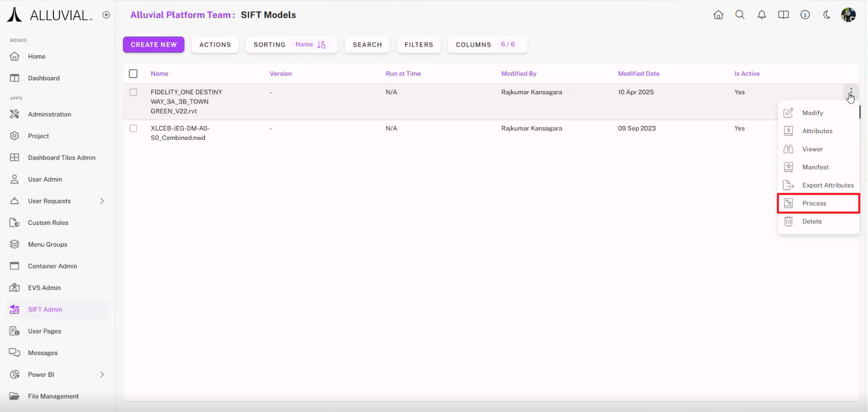The width and height of the screenshot is (868, 412).
Task: Click the home icon in top header
Action: coord(718,15)
